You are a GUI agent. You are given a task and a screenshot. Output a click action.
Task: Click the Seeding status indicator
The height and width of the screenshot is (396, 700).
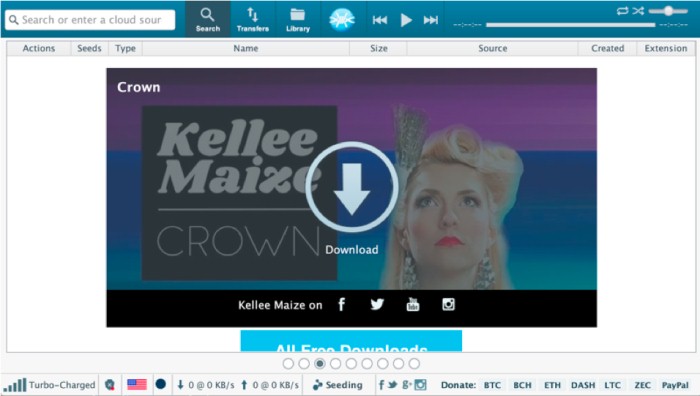338,385
